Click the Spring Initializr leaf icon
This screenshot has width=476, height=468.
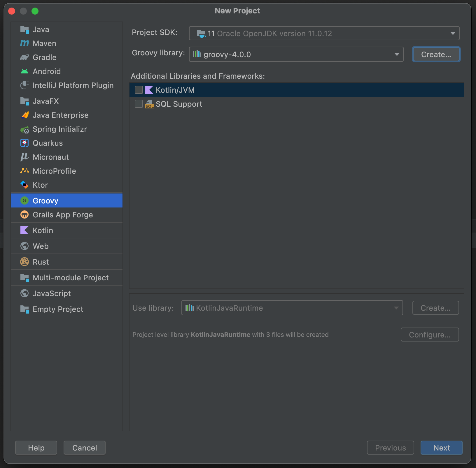coord(24,129)
